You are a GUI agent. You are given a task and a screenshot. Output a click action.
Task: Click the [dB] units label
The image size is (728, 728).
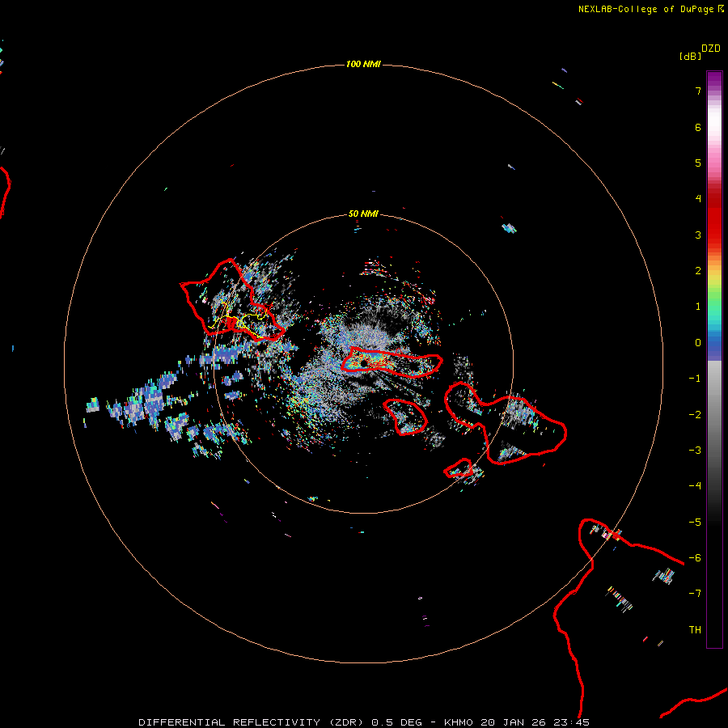click(x=690, y=57)
